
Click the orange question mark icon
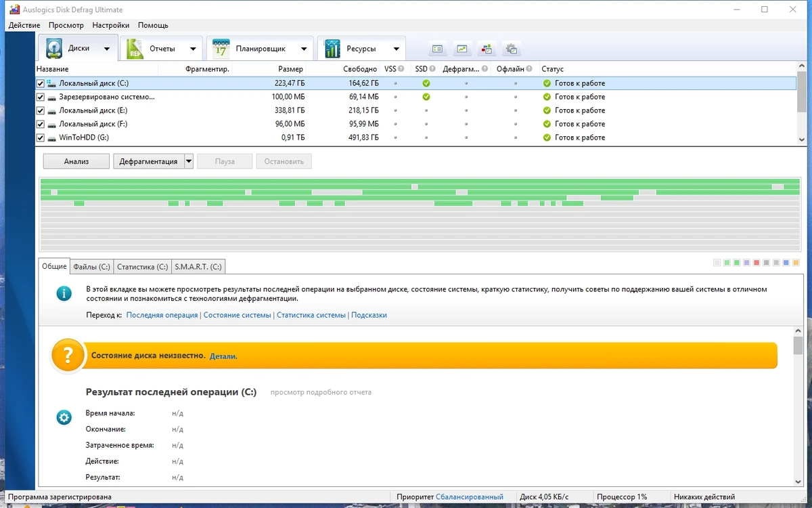click(68, 355)
